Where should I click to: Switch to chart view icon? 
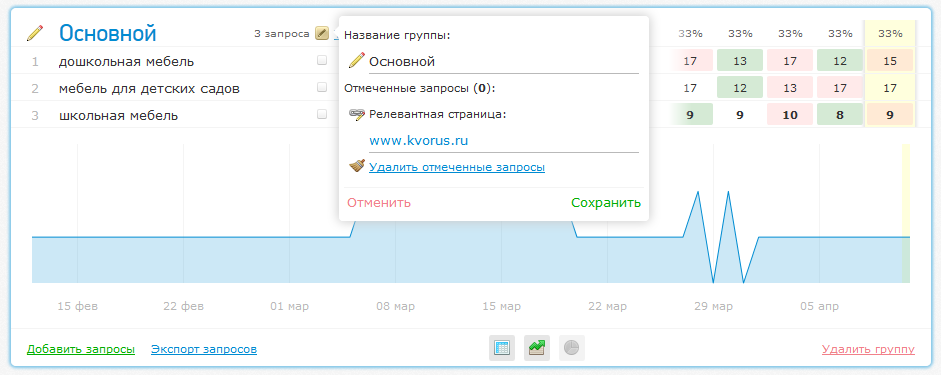pyautogui.click(x=537, y=348)
